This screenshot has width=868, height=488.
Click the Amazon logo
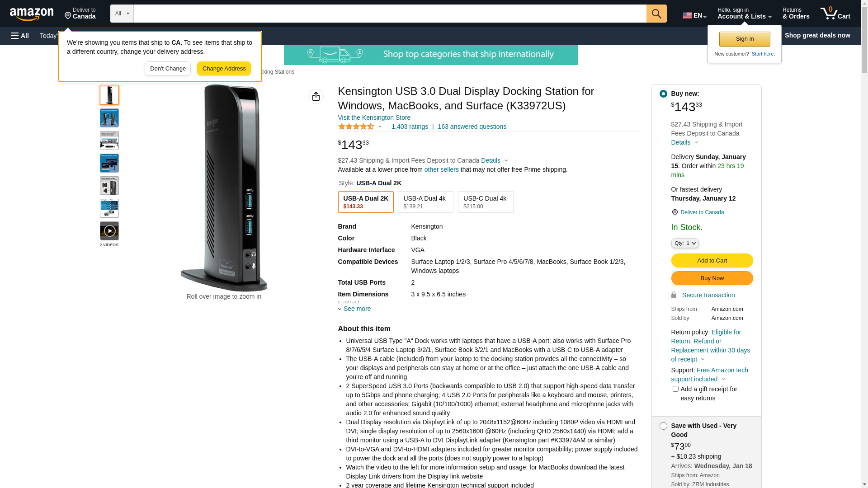pos(32,14)
